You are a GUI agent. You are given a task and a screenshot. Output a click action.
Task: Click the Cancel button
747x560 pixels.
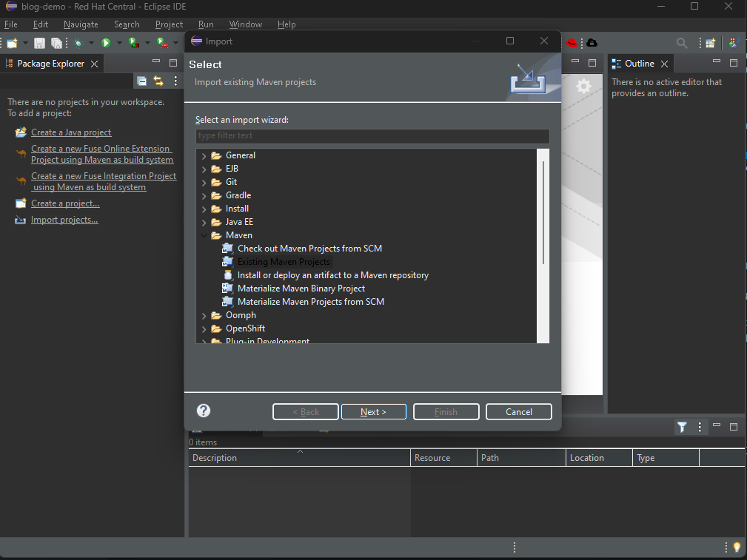tap(519, 412)
